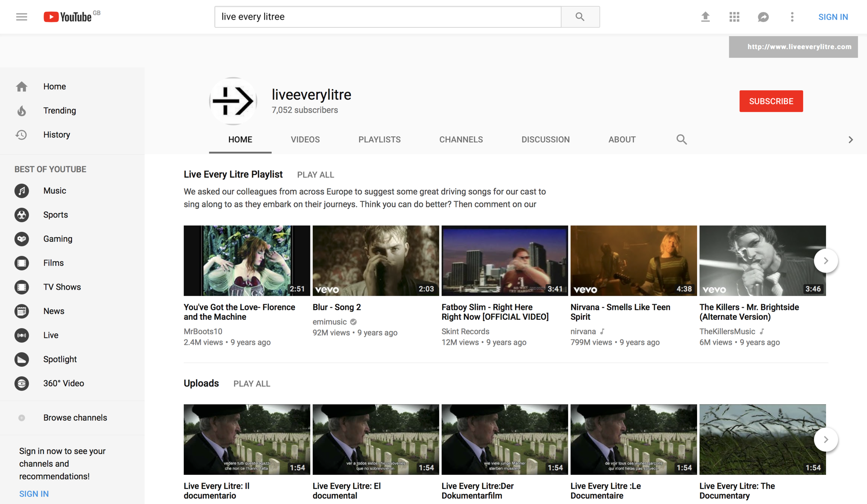Open the YouTube apps grid
867x504 pixels.
pyautogui.click(x=734, y=17)
